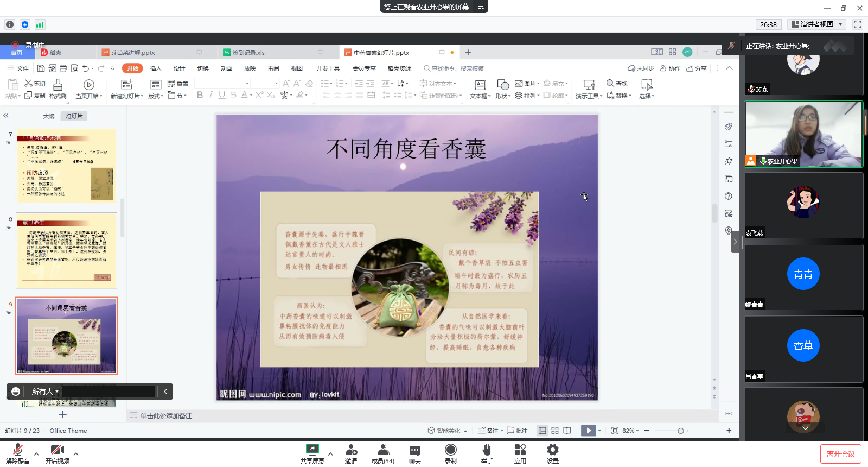Leave the meeting with 离开会议 button
This screenshot has height=467, width=868.
[840, 454]
